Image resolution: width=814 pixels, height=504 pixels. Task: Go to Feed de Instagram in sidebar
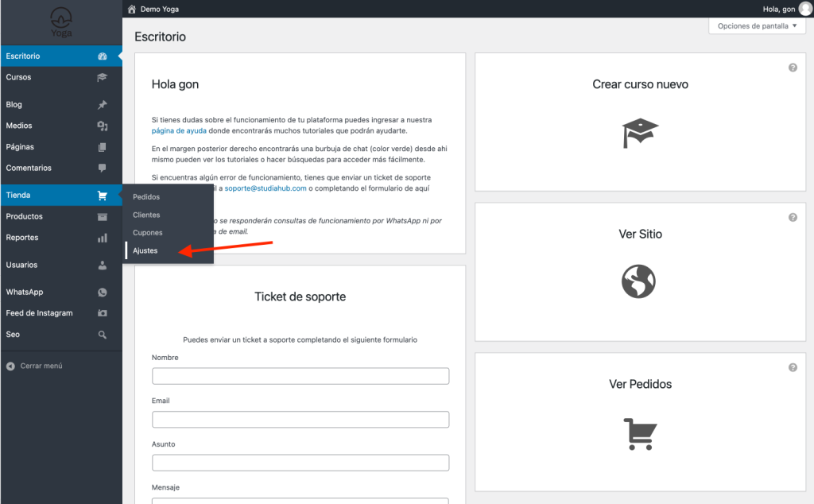(39, 313)
